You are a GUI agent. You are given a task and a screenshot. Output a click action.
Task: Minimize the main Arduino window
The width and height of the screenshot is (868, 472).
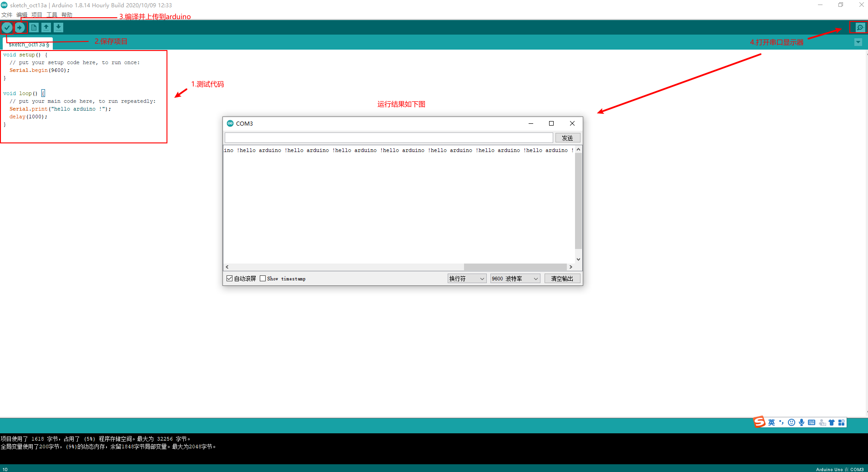pyautogui.click(x=820, y=5)
